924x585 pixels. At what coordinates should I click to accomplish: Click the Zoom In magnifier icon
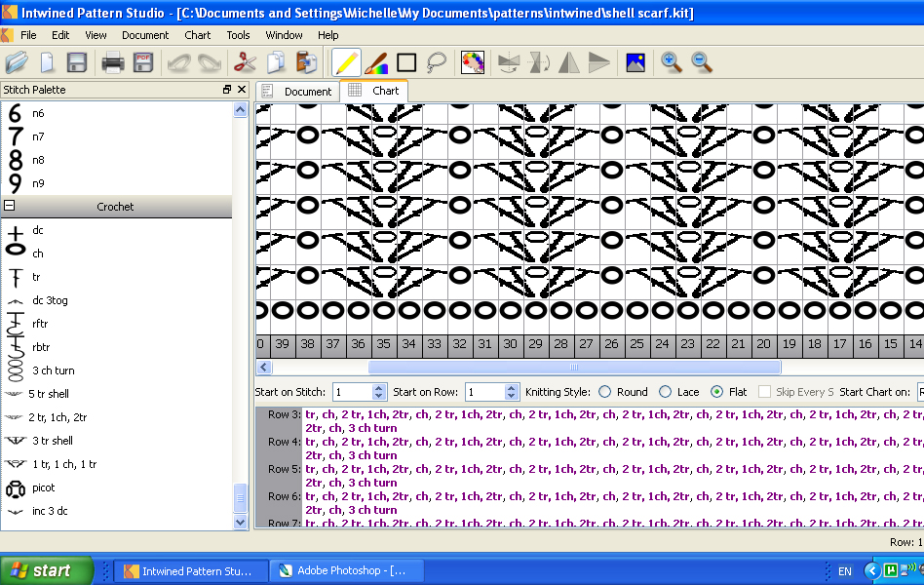(x=672, y=61)
